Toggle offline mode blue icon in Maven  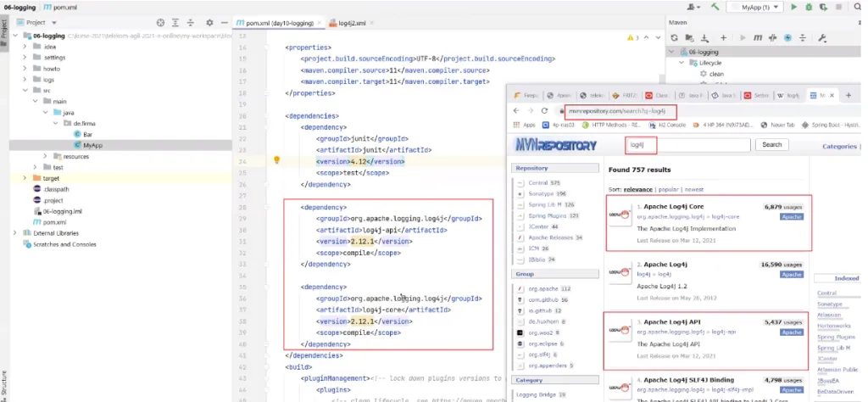click(787, 37)
